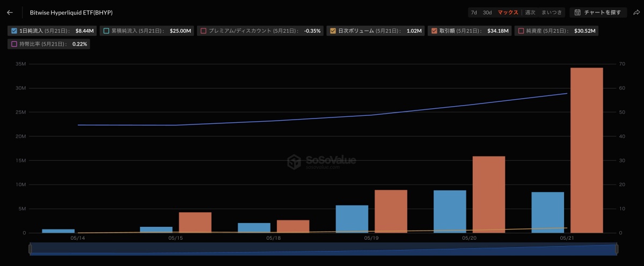Click the $34.18M value
644x266 pixels.
click(498, 31)
